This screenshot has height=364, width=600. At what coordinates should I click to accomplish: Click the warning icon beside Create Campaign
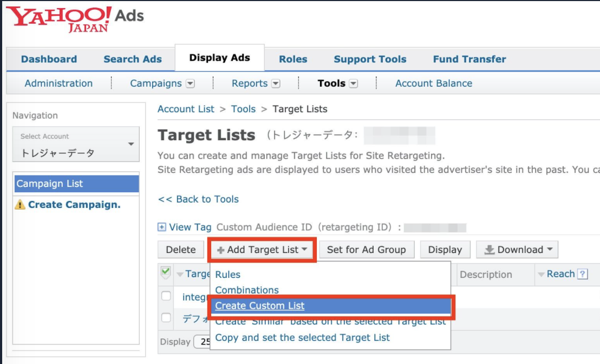(20, 205)
